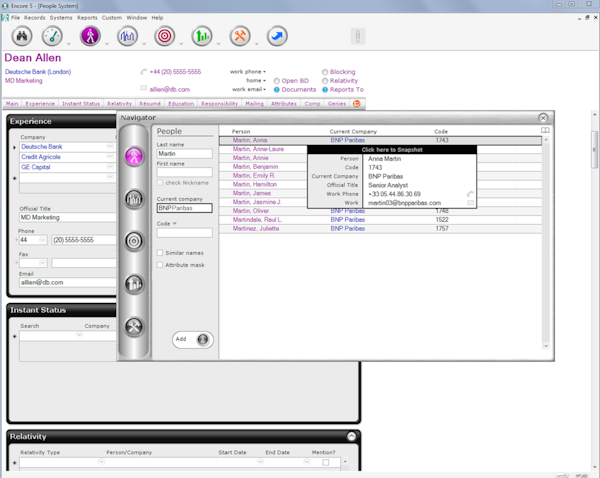The height and width of the screenshot is (478, 600).
Task: Open the File menu
Action: (x=15, y=18)
